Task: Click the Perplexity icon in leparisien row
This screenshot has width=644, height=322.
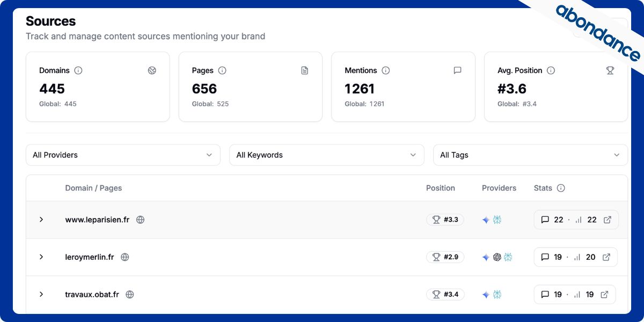Action: coord(497,219)
